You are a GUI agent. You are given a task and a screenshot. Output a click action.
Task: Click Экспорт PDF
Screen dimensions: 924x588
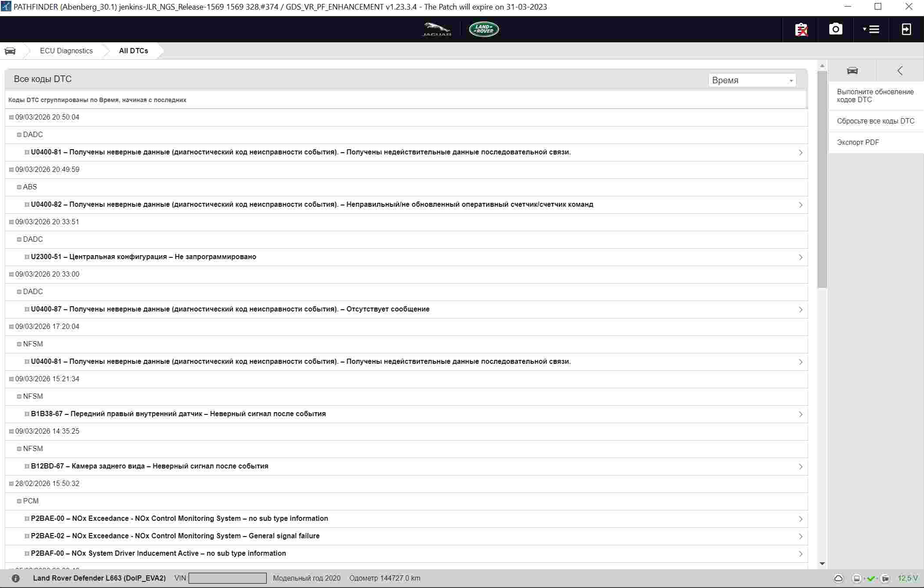858,142
